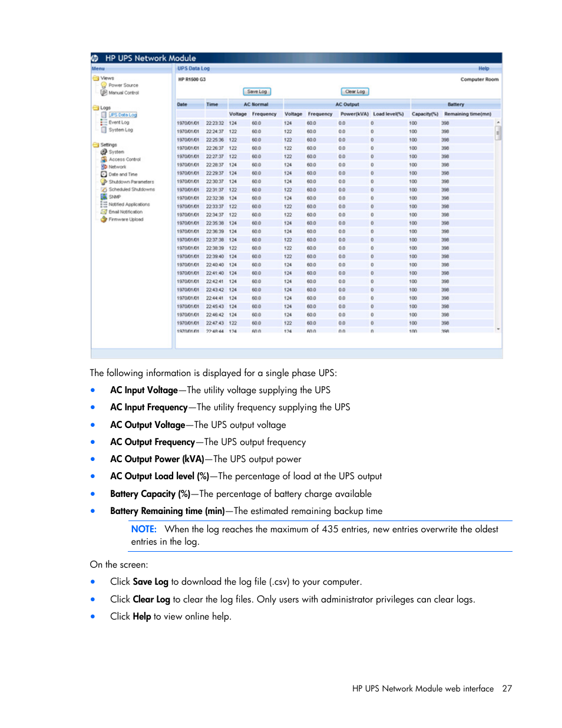Click the AC Output column group header
562x728 pixels.
tap(347, 104)
